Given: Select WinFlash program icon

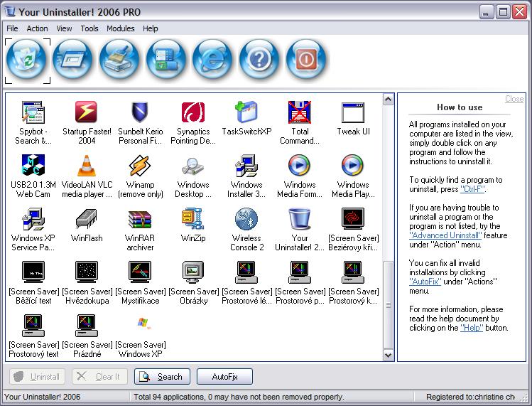Looking at the screenshot, I should tap(87, 218).
